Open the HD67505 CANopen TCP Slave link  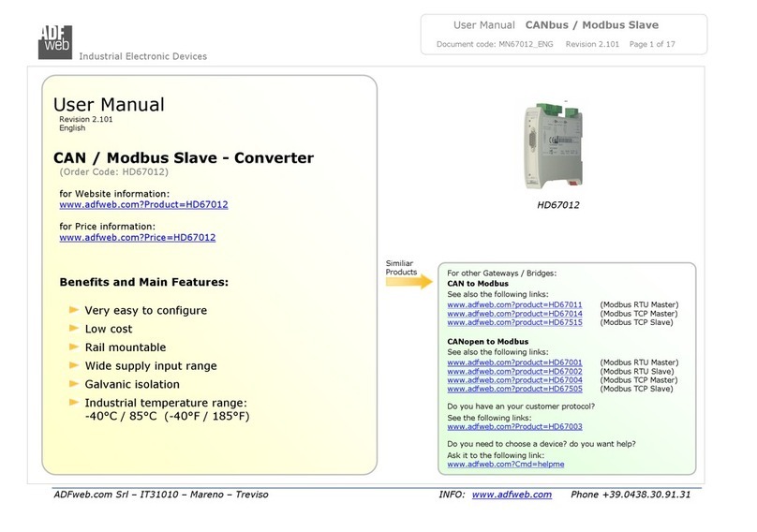[514, 389]
